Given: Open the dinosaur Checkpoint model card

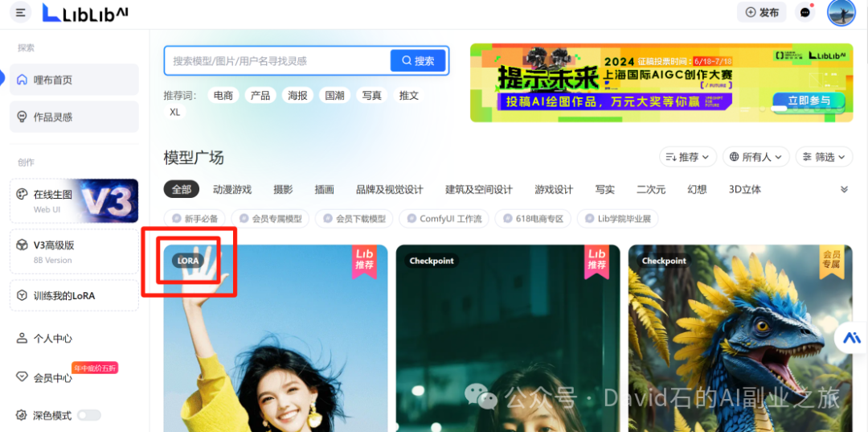Looking at the screenshot, I should [740, 339].
